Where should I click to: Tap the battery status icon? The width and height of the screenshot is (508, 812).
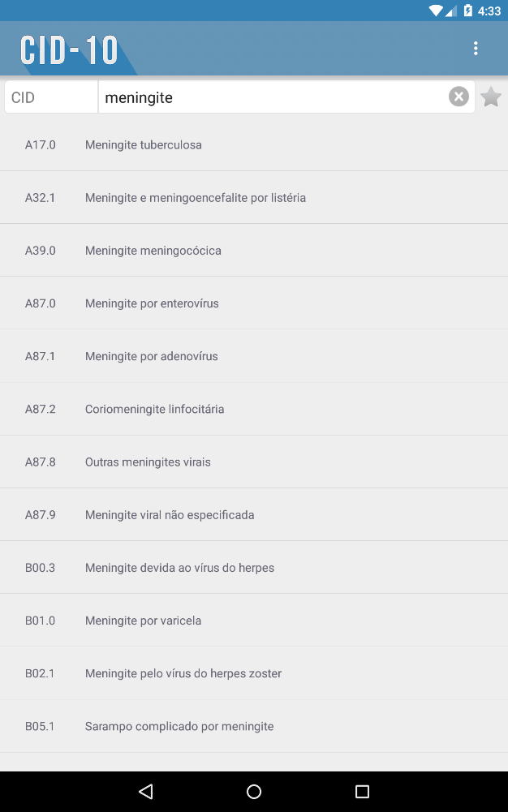(x=468, y=11)
